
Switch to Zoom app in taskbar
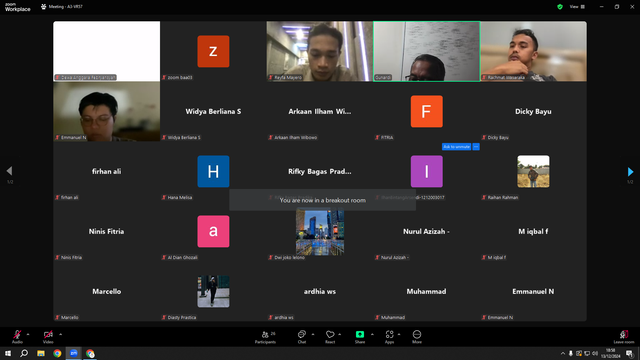[73, 353]
